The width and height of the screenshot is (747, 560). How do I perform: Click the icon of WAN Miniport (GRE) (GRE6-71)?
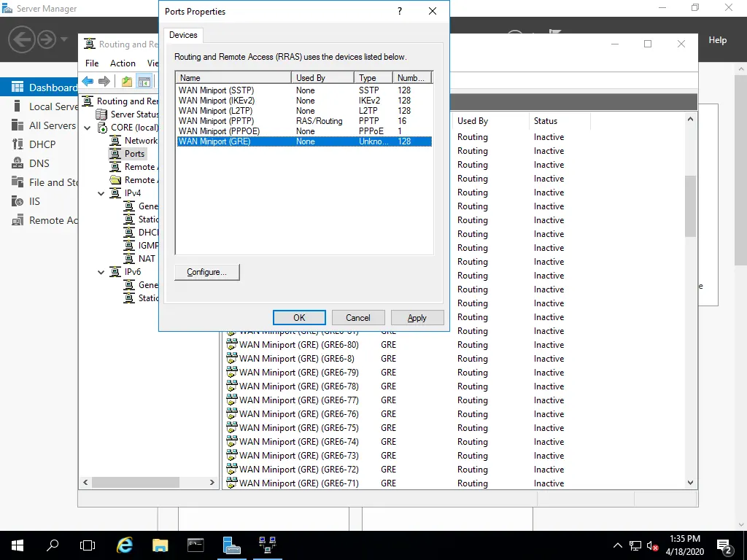coord(231,483)
